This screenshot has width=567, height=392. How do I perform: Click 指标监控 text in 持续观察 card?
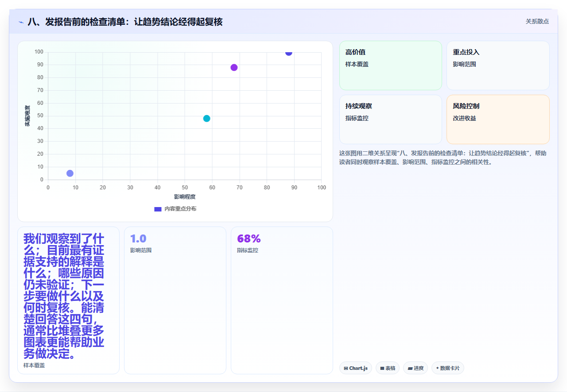click(x=357, y=118)
